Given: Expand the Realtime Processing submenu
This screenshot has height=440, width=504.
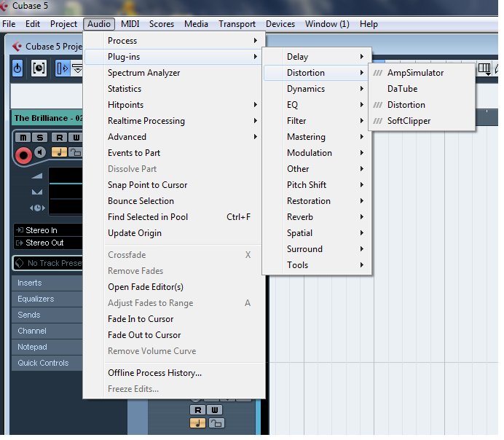Looking at the screenshot, I should (x=175, y=121).
